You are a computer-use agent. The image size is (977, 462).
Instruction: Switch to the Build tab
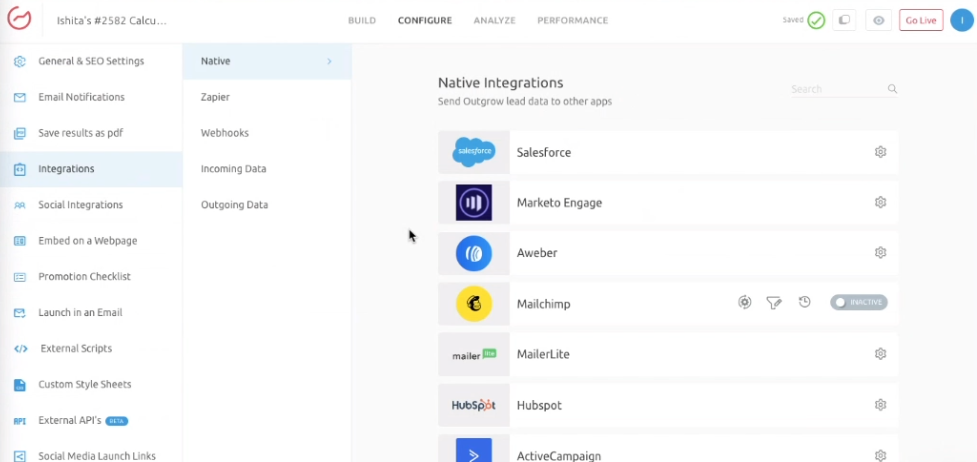pos(362,21)
